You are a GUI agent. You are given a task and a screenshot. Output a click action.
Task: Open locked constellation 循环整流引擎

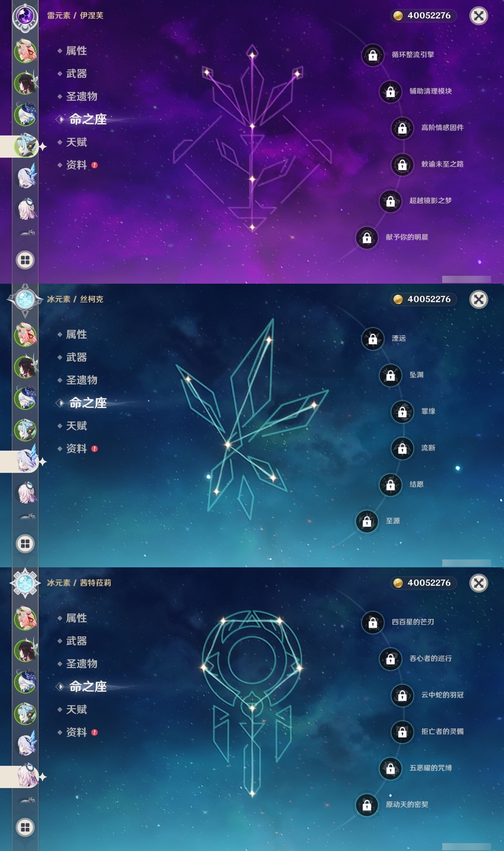(x=372, y=55)
